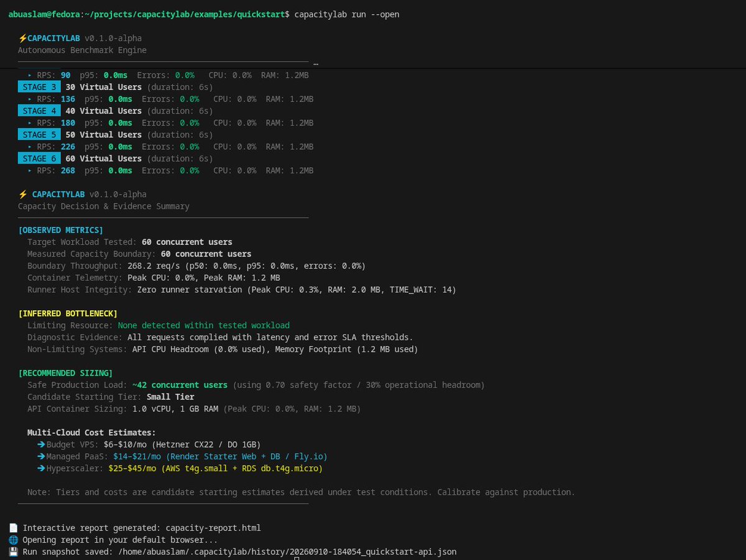The image size is (746, 560).
Task: Click the document icon before Interactive report generated
Action: click(13, 528)
